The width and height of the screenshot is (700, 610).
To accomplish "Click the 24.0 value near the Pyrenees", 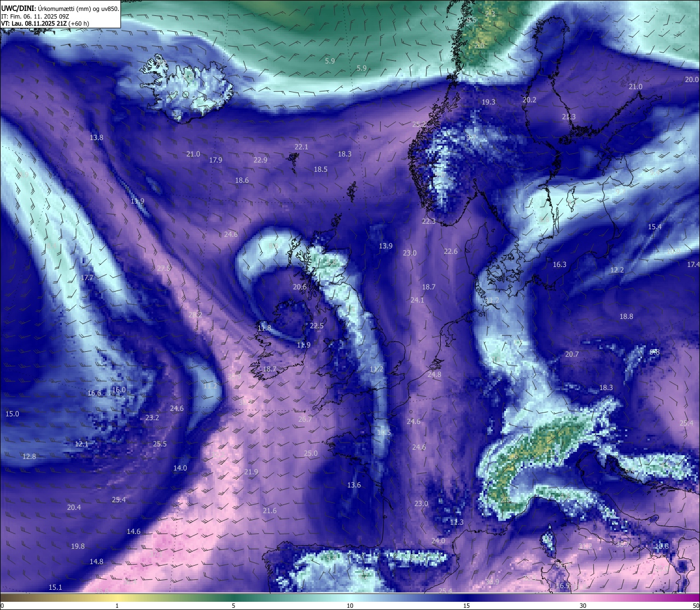I will click(438, 541).
